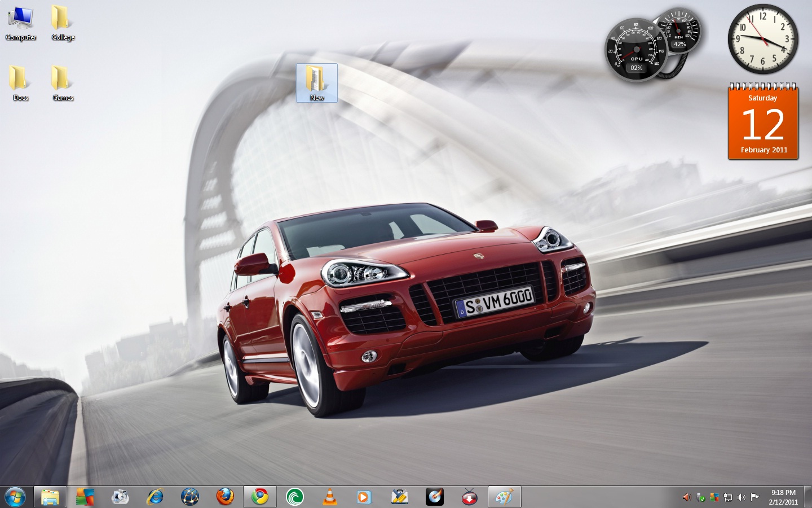The image size is (812, 508).
Task: Click Safely Remove Hardware tray icon
Action: point(700,497)
